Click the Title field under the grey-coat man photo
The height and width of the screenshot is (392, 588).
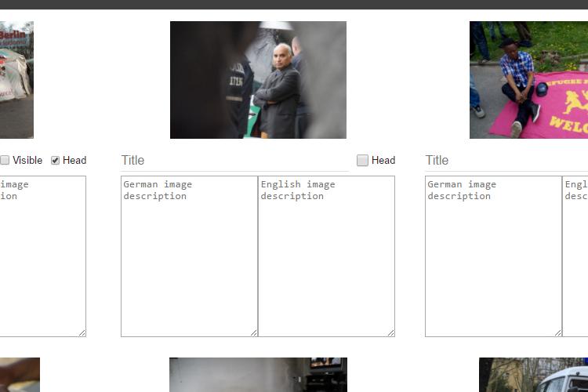234,161
